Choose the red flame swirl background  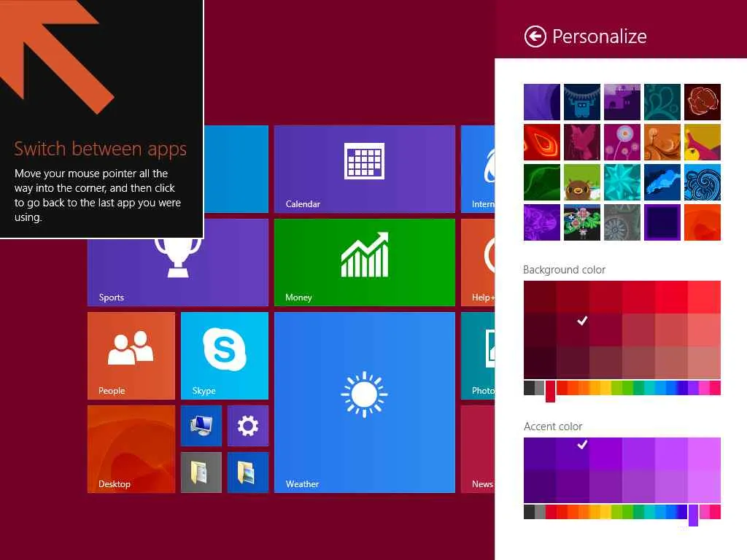542,142
